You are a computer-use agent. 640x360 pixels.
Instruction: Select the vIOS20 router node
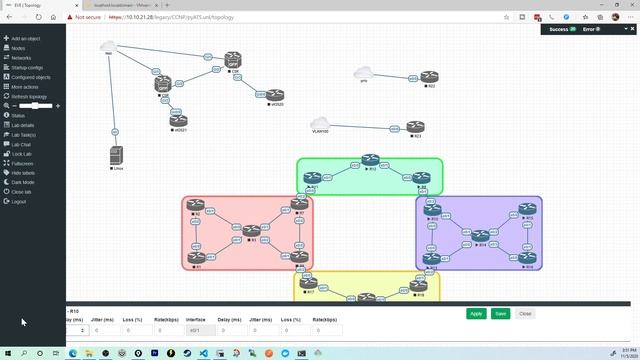(x=275, y=95)
